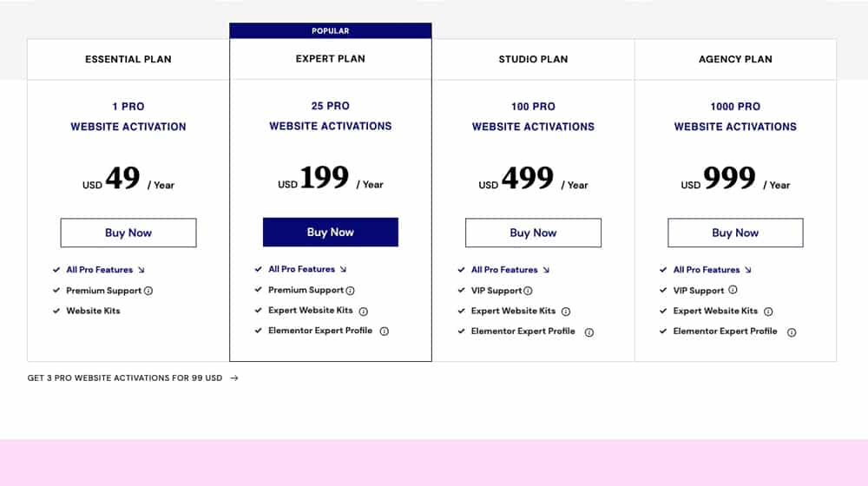Purchase the Agency plan with Buy Now

[x=735, y=233]
